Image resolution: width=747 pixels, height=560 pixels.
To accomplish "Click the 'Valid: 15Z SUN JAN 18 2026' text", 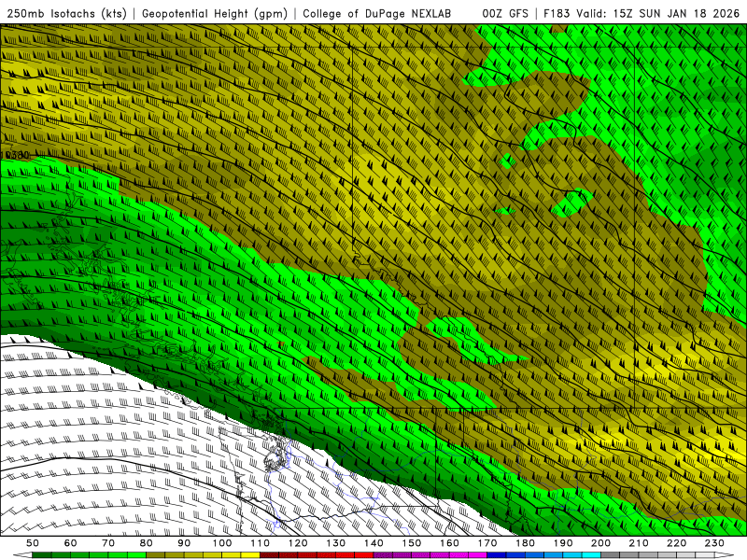I will (x=658, y=13).
